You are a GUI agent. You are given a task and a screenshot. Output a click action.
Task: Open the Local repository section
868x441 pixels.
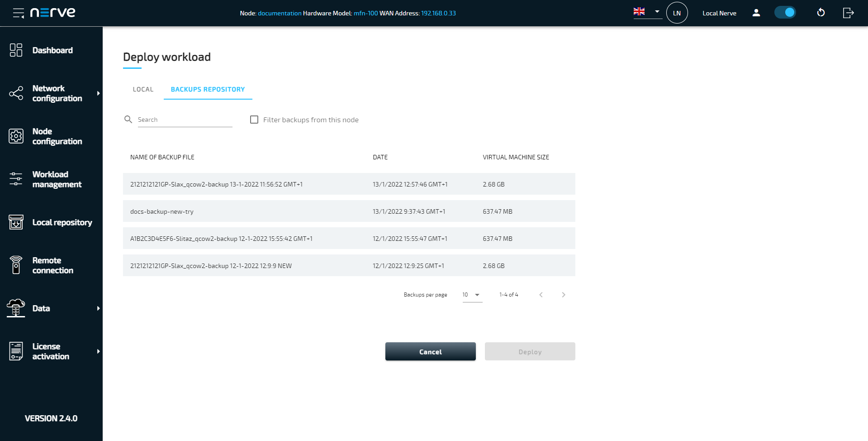click(x=63, y=222)
